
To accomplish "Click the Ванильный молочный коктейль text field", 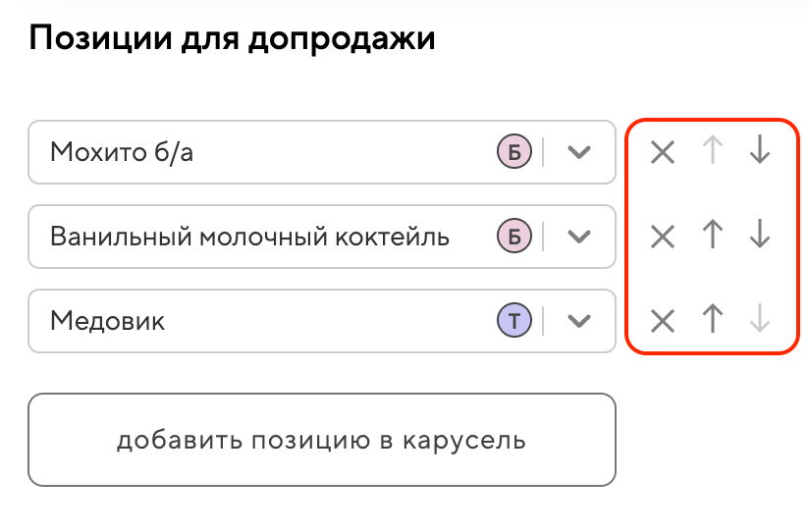I will tap(249, 237).
